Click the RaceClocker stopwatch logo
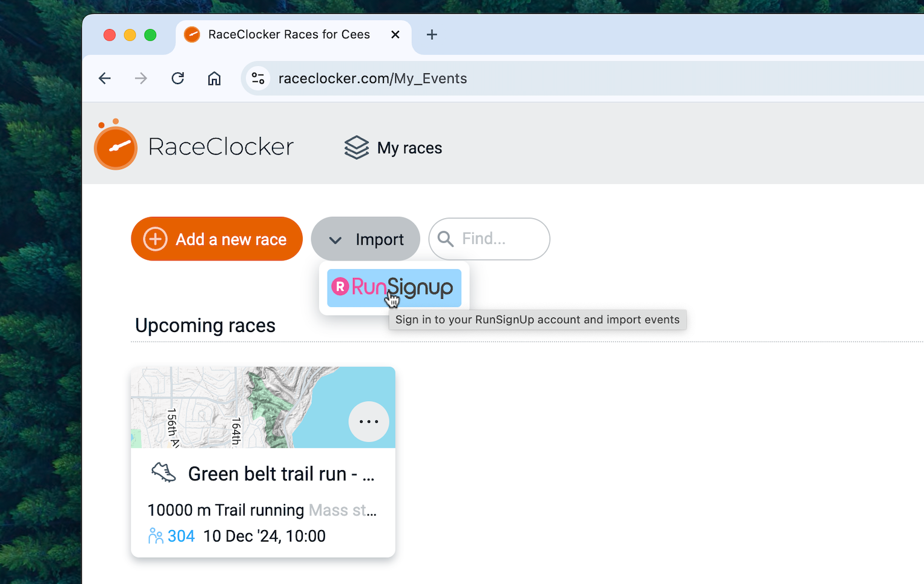This screenshot has height=584, width=924. coord(116,146)
